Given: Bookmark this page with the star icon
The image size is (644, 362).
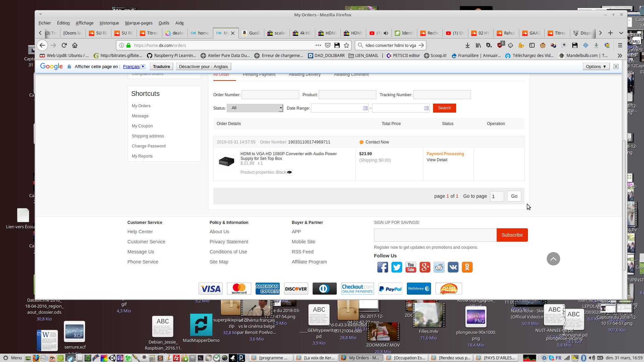Looking at the screenshot, I should coord(346,45).
